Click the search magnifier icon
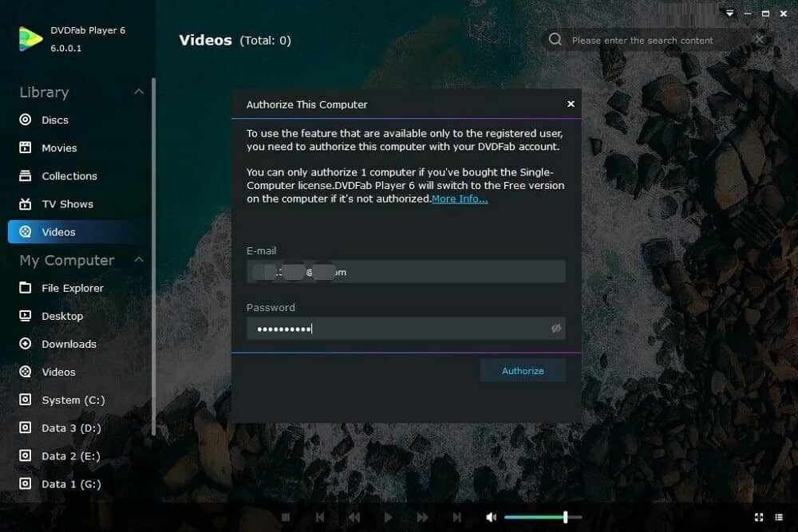The width and height of the screenshot is (798, 532). click(555, 39)
